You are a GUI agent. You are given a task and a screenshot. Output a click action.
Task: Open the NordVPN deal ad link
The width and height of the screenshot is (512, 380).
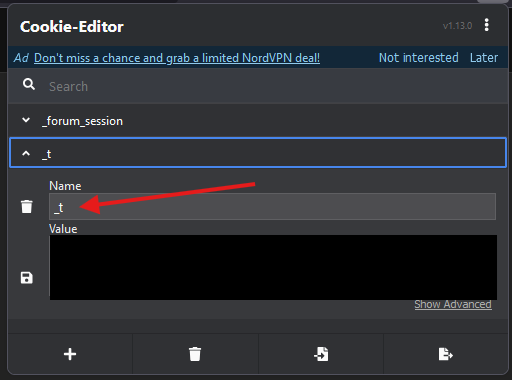click(177, 58)
